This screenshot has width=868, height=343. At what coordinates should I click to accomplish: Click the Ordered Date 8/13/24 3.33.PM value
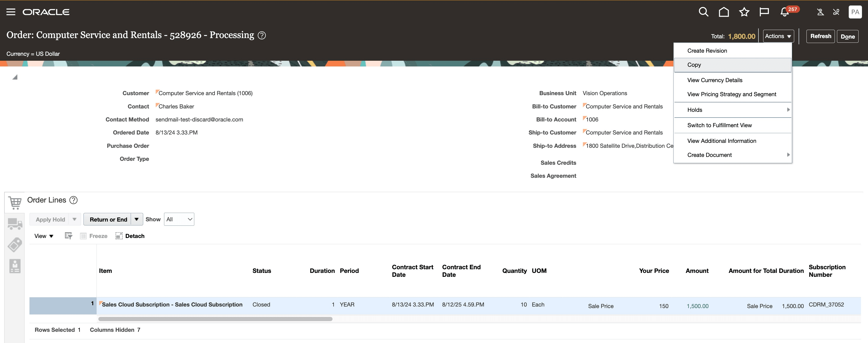click(176, 133)
